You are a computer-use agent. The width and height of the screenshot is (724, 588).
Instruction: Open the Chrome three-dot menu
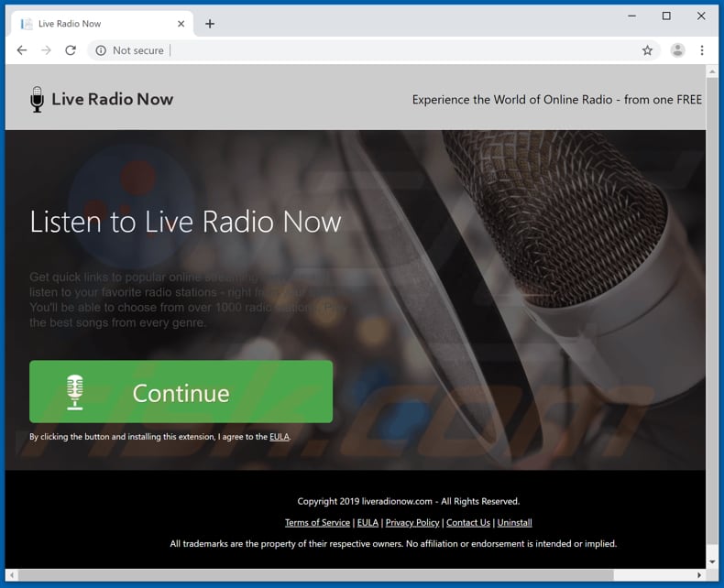coord(702,50)
